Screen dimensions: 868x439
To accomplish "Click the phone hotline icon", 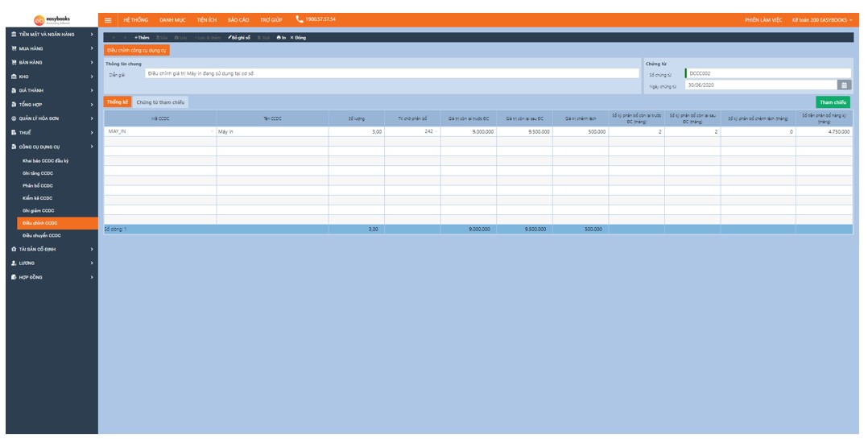I will tap(300, 19).
